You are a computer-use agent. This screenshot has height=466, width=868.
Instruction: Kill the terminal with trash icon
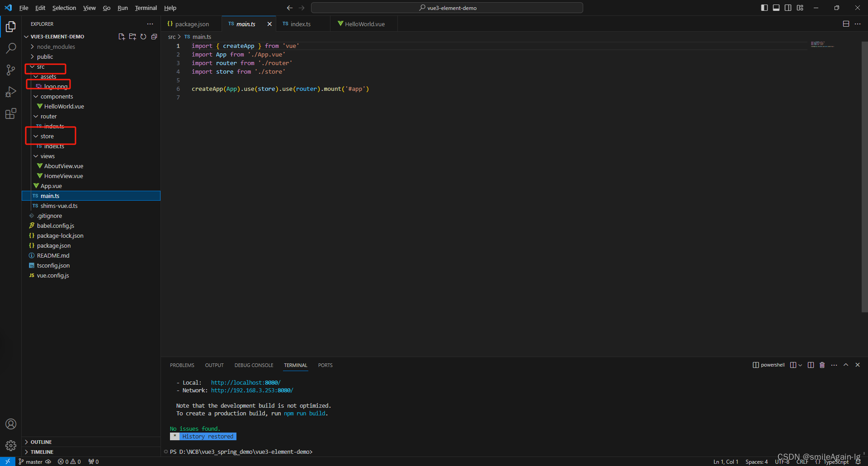(x=822, y=365)
